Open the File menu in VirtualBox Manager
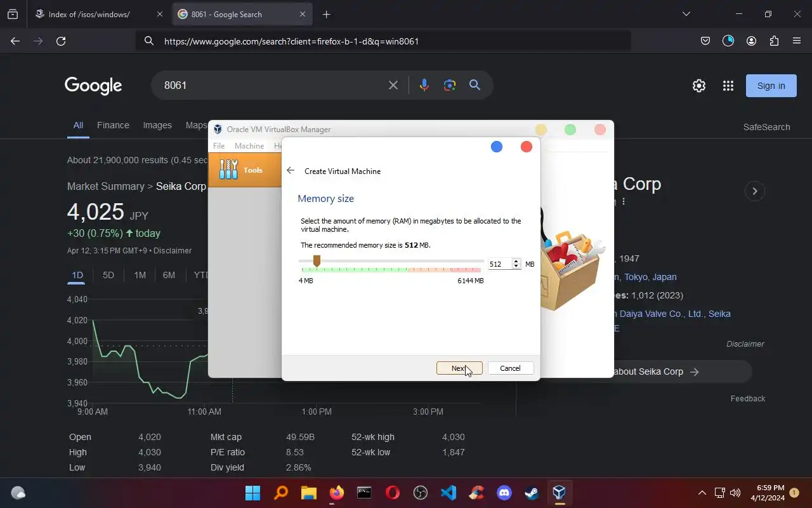The width and height of the screenshot is (812, 508). 219,146
